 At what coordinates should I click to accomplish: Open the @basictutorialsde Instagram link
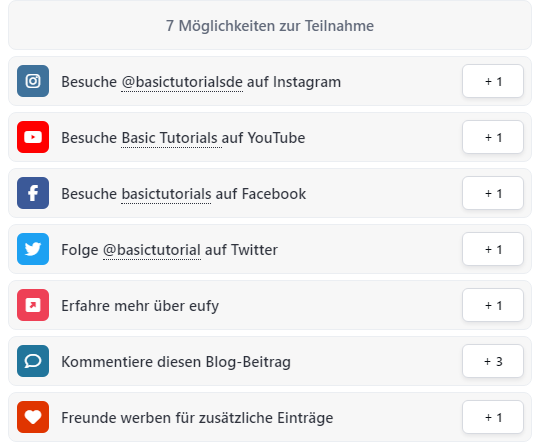coord(182,82)
